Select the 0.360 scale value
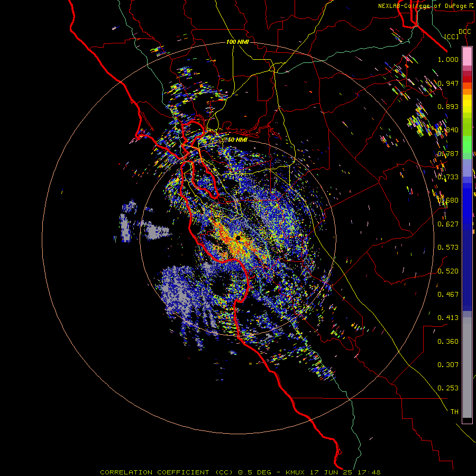The image size is (476, 476). pyautogui.click(x=448, y=342)
